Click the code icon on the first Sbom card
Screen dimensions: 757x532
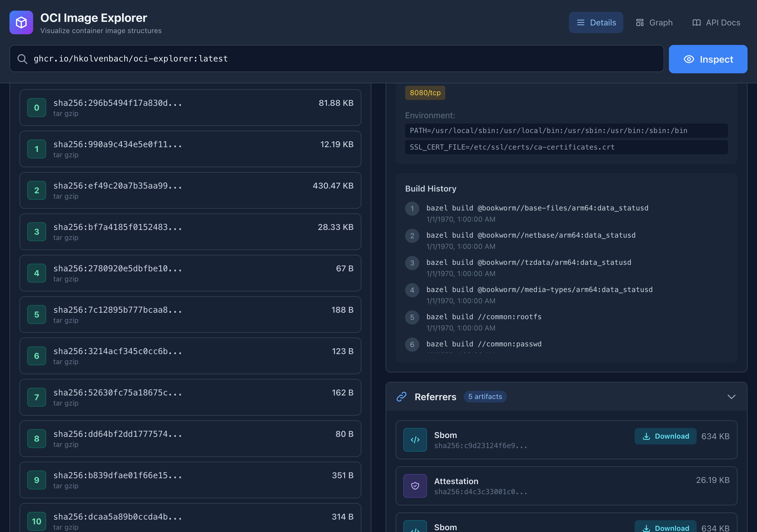click(x=415, y=440)
